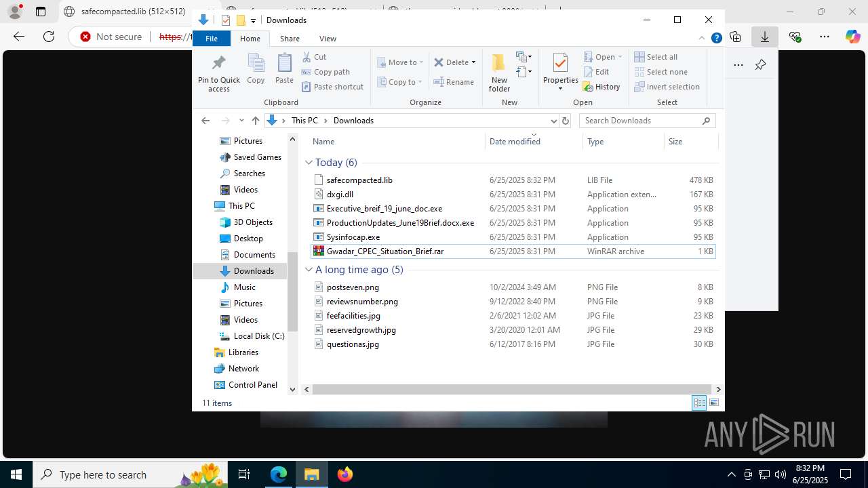Open file History
This screenshot has width=868, height=488.
601,87
